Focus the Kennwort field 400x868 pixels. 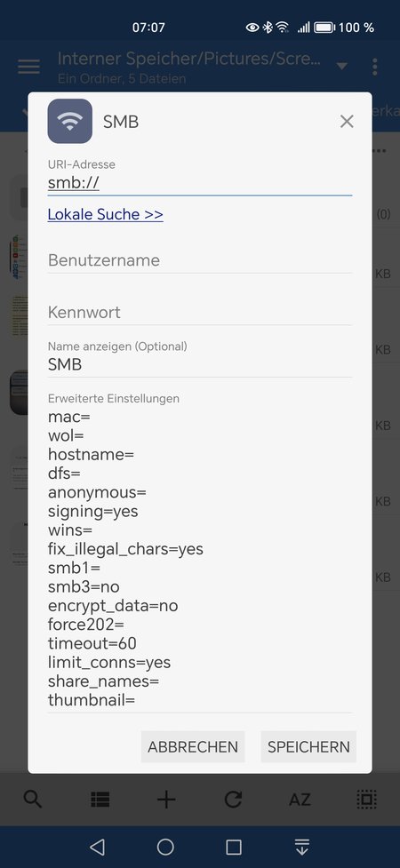199,312
